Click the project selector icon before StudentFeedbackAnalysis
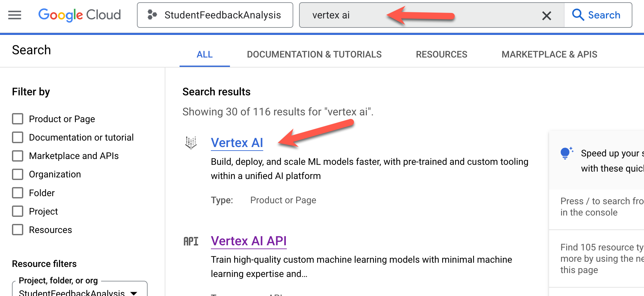The height and width of the screenshot is (296, 644). tap(152, 15)
